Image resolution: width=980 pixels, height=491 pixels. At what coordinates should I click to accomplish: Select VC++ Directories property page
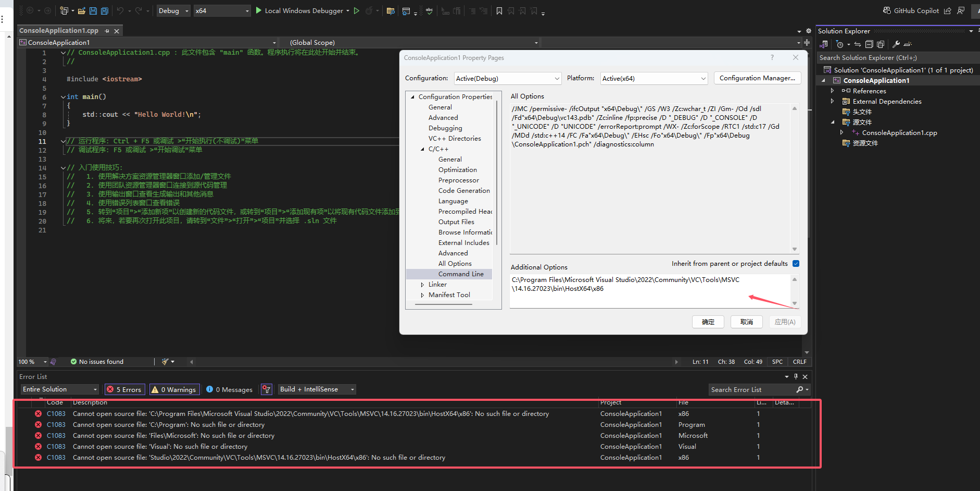tap(455, 138)
